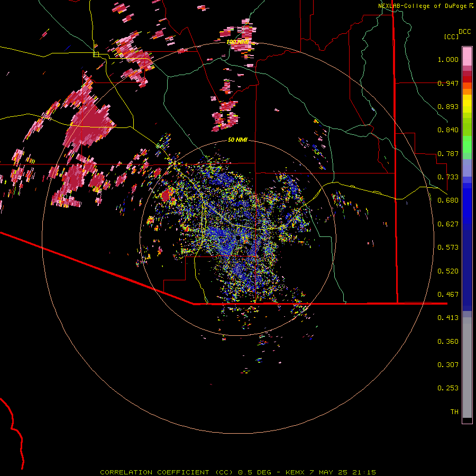The image size is (476, 476).
Task: Select the 0.307 scale value
Action: pos(448,365)
